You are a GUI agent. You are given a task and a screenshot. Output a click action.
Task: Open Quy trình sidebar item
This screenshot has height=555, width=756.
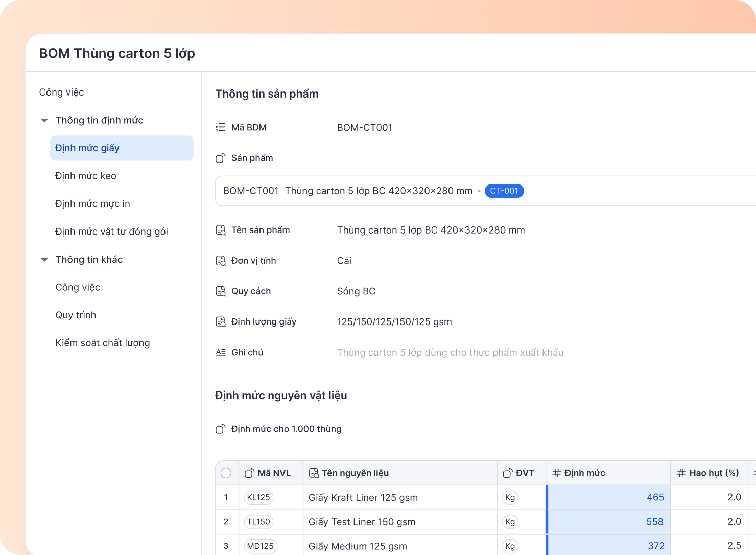point(76,315)
